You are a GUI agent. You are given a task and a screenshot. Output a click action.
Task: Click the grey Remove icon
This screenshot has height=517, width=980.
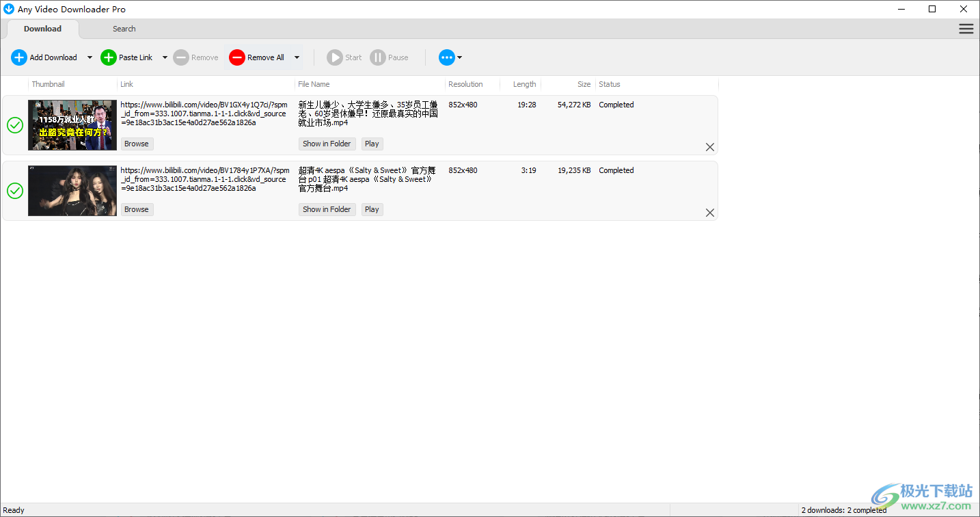[x=181, y=57]
